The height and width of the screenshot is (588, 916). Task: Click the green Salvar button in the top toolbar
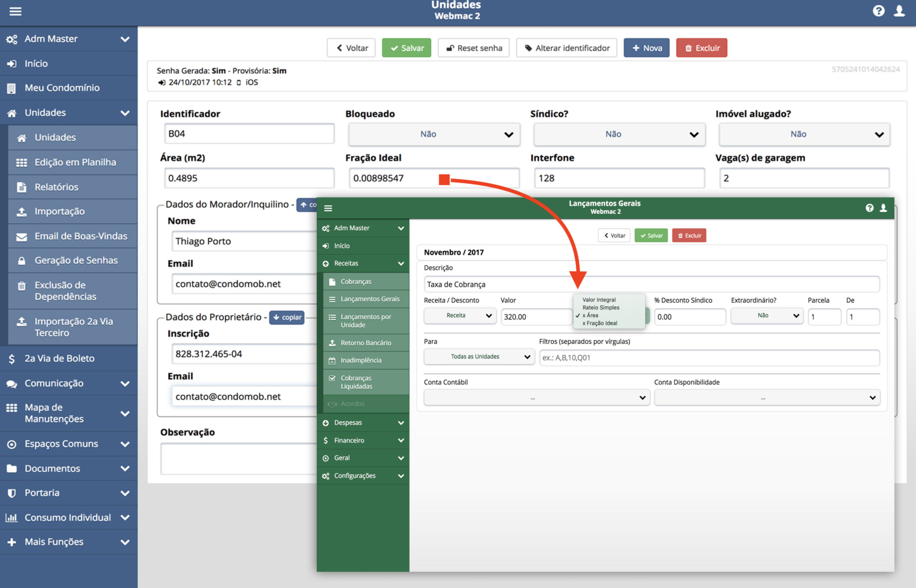406,48
